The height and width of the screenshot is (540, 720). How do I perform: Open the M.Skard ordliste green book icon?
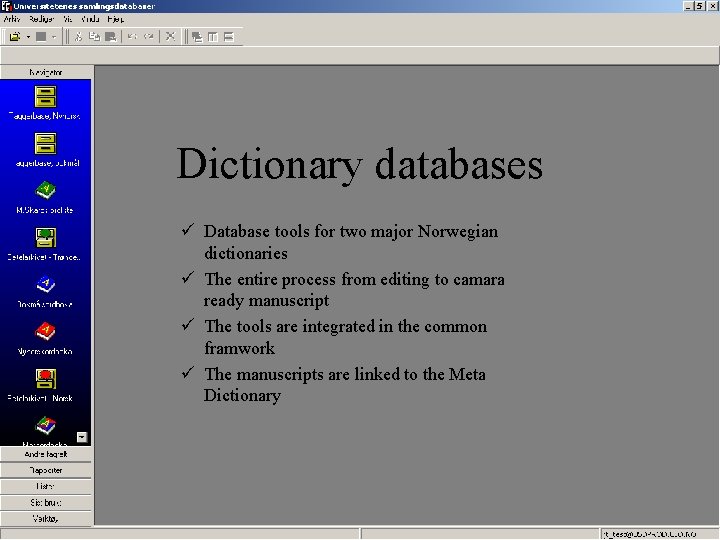click(45, 190)
